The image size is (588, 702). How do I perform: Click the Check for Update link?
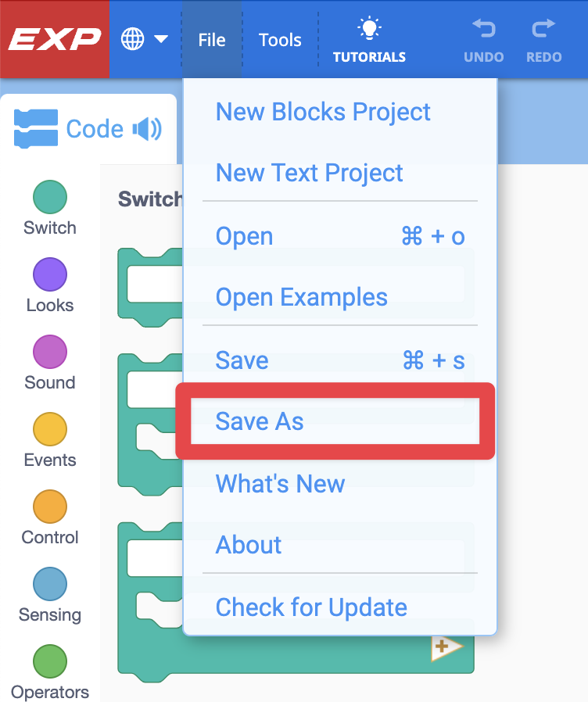[x=311, y=607]
